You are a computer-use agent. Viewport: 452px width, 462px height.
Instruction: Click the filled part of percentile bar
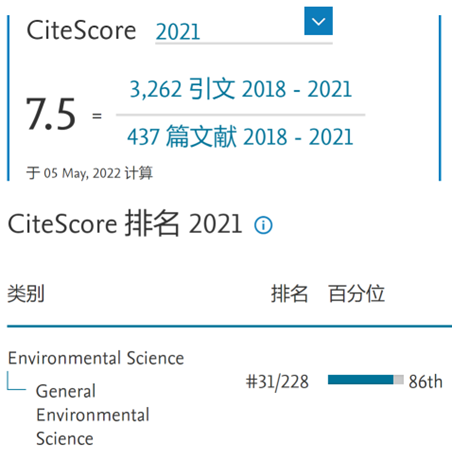click(361, 380)
